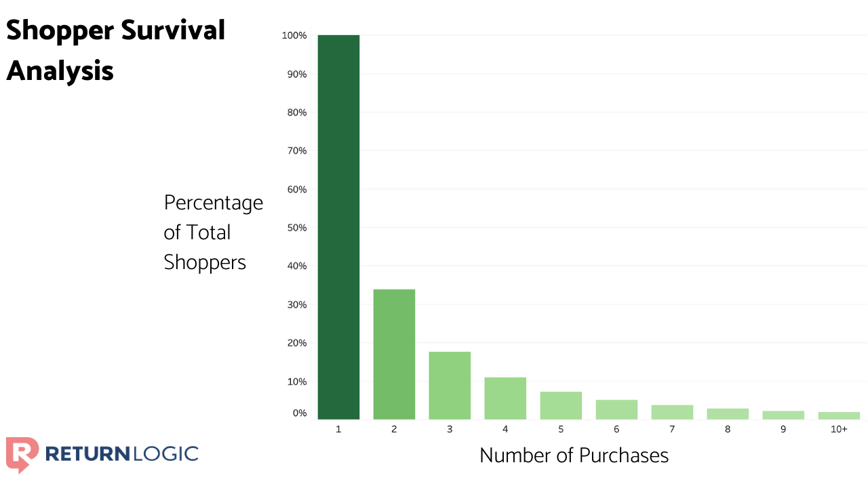Click the 100% y-axis label

coord(294,35)
